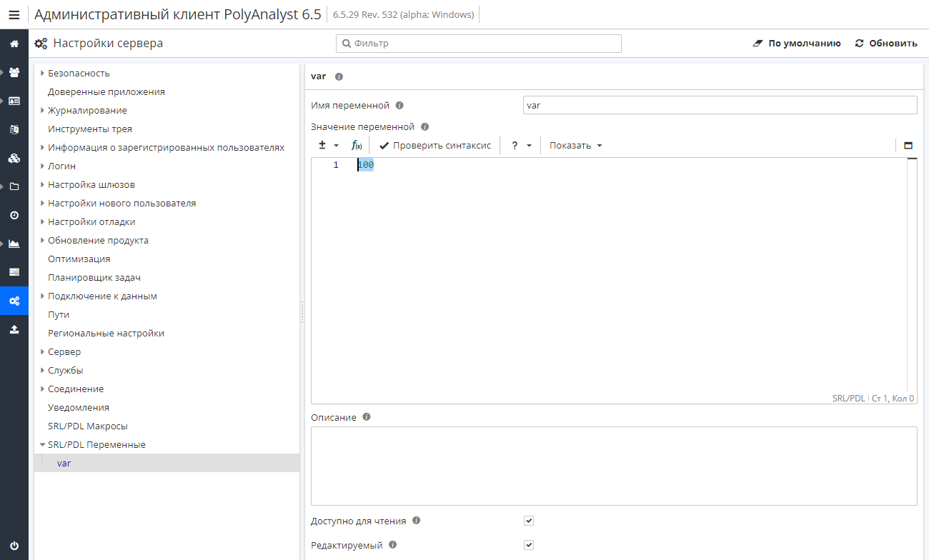929x560 pixels.
Task: Click the По умолчанию button
Action: (x=797, y=43)
